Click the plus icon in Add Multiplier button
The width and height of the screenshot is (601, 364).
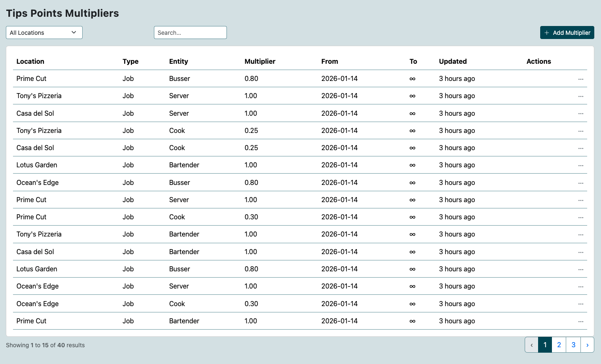(546, 32)
